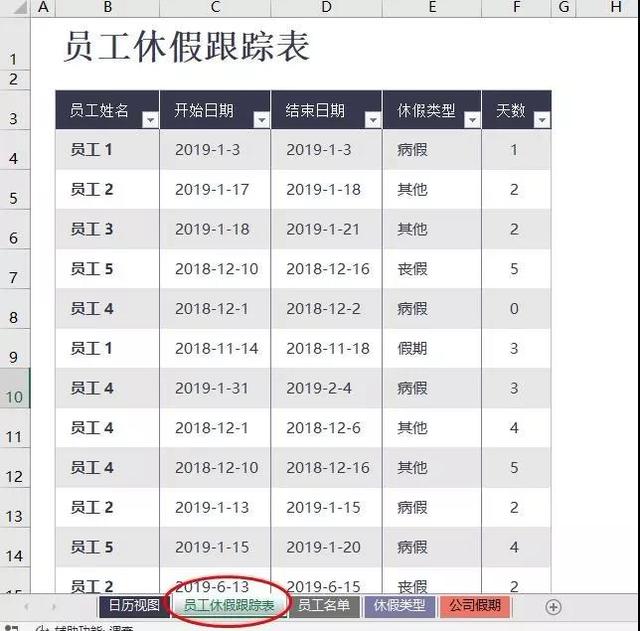
Task: Select the 员工休假跟踪表 sheet tab
Action: (229, 606)
